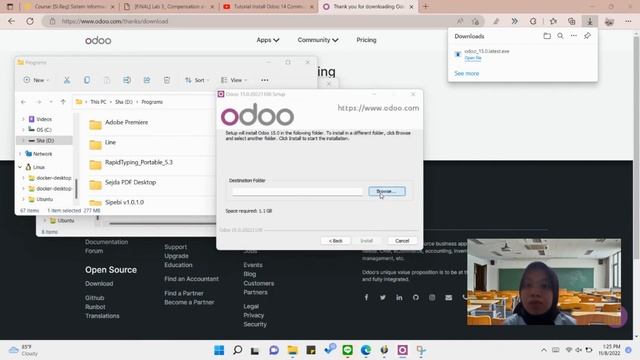Open Windows taskbar Search
The width and height of the screenshot is (640, 360).
tap(238, 350)
